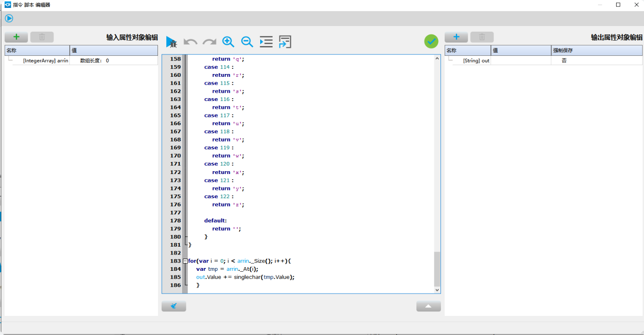
Task: Delete selected input property object
Action: click(42, 37)
